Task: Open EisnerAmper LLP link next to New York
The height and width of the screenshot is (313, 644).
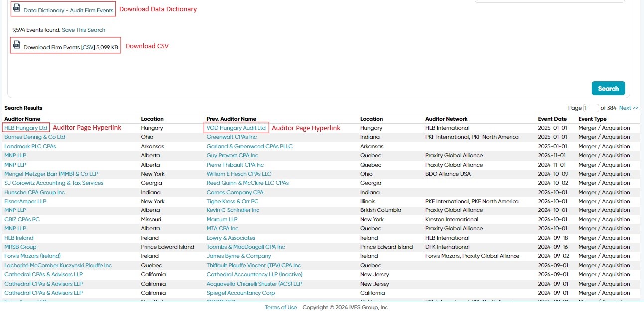Action: click(25, 201)
